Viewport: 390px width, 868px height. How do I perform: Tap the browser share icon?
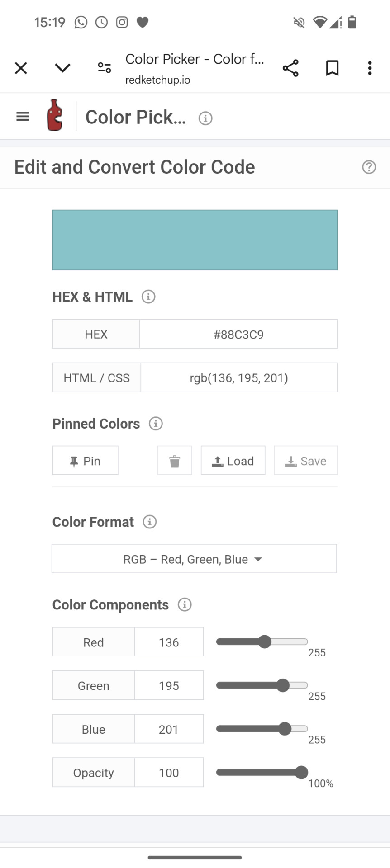(290, 68)
